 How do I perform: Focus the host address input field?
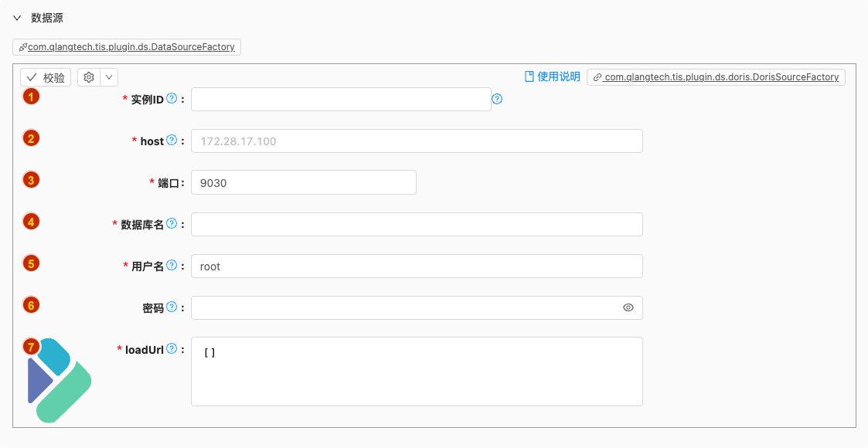pyautogui.click(x=416, y=141)
